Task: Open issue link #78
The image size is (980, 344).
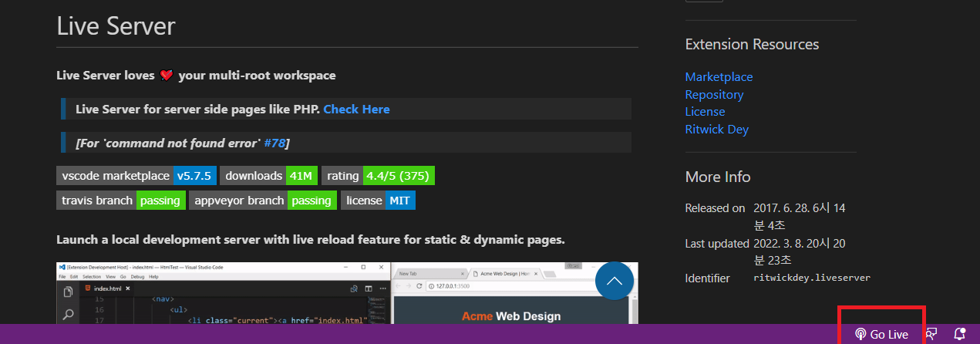Action: (x=274, y=143)
